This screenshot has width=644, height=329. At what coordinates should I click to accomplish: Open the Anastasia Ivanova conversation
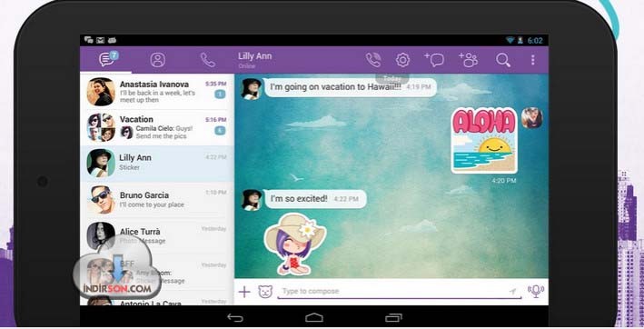(x=157, y=92)
